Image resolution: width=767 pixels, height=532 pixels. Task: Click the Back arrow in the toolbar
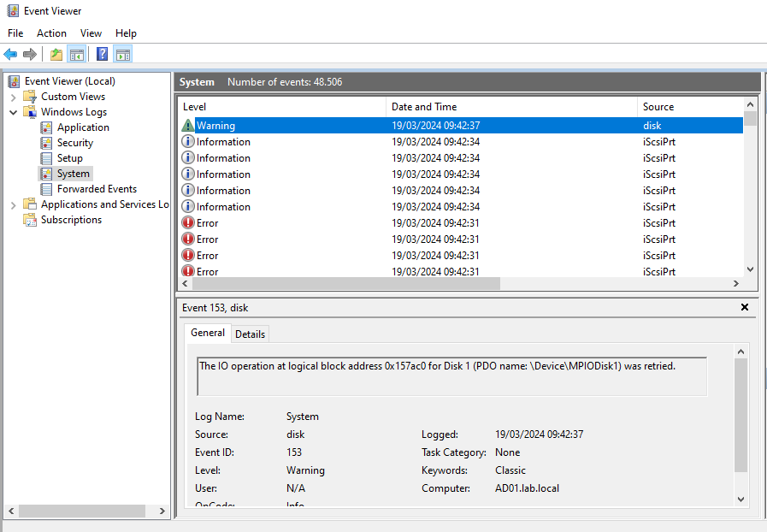(x=11, y=55)
